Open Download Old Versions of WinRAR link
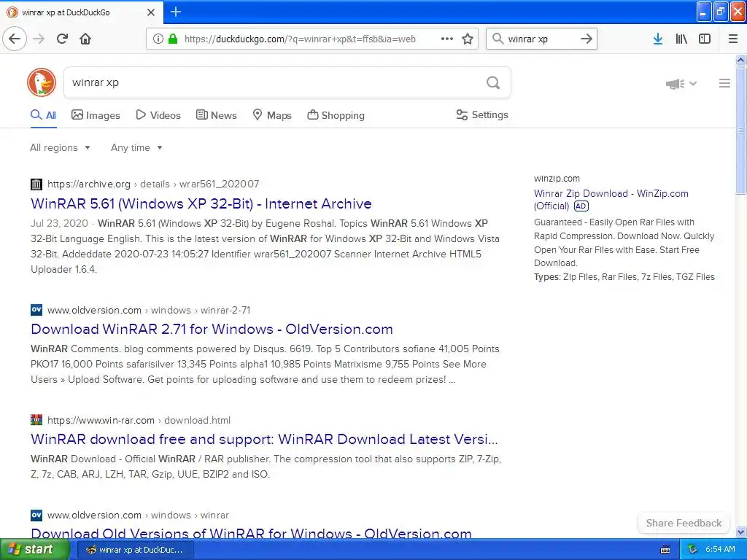The image size is (747, 560). 251,533
